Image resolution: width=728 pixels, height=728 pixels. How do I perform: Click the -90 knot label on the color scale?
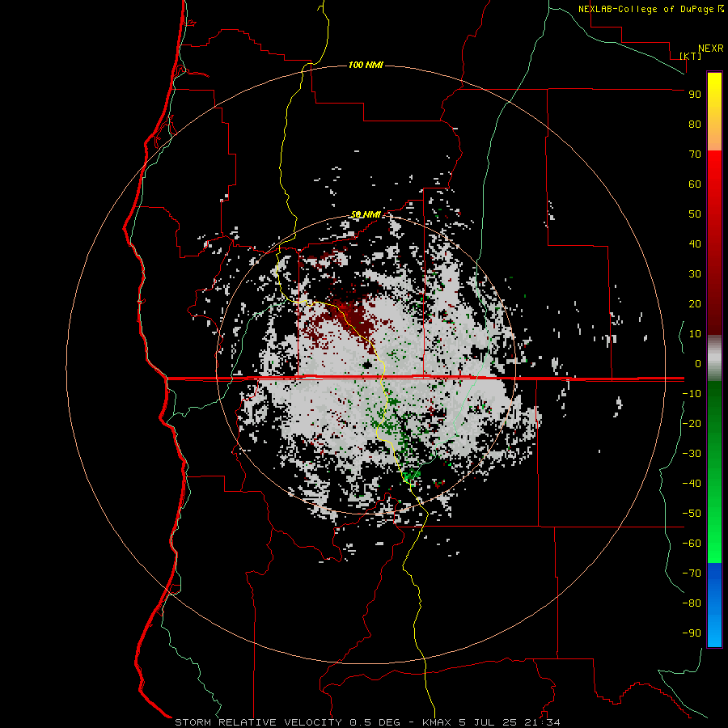tap(692, 633)
